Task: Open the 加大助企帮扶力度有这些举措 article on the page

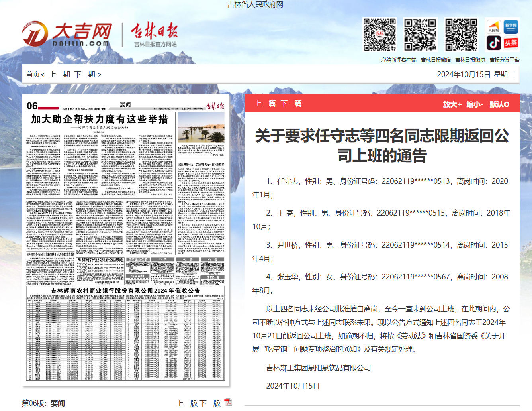Action: [x=100, y=119]
